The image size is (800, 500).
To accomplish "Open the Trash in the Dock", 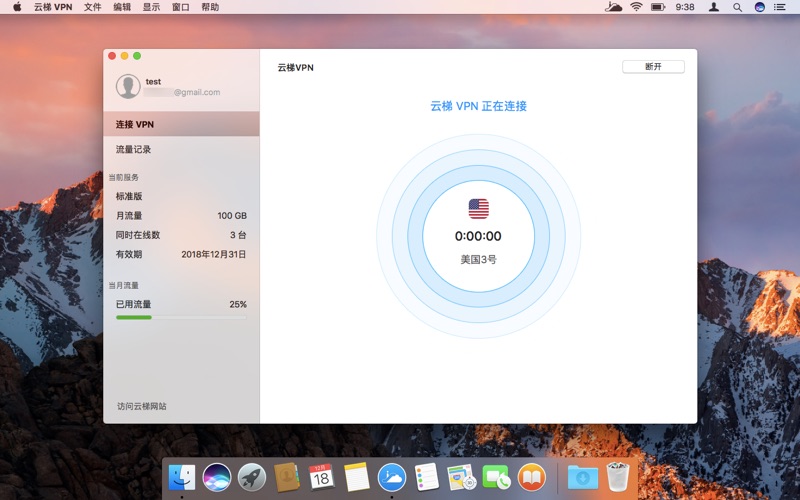I will pos(618,477).
